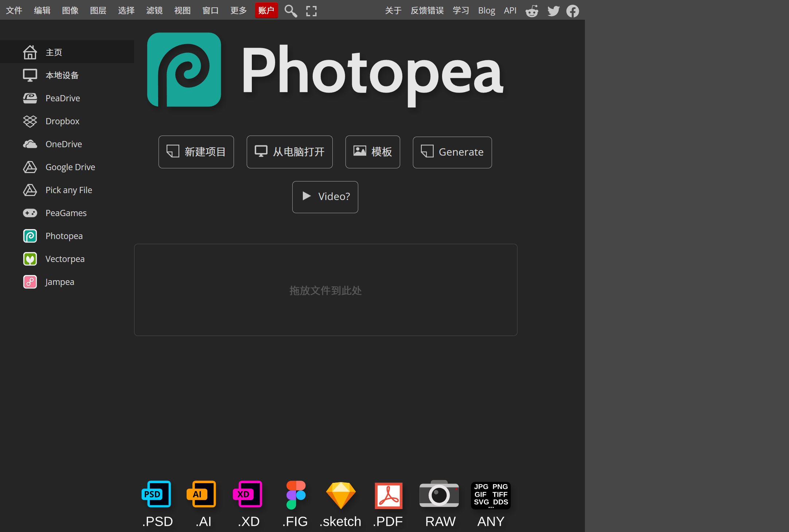Open 编辑 menu

[x=42, y=10]
